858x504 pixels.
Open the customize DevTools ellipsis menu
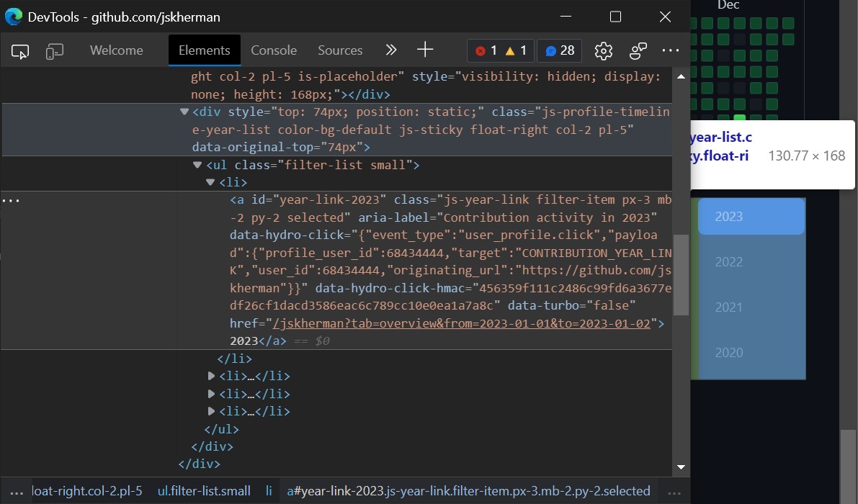click(671, 50)
